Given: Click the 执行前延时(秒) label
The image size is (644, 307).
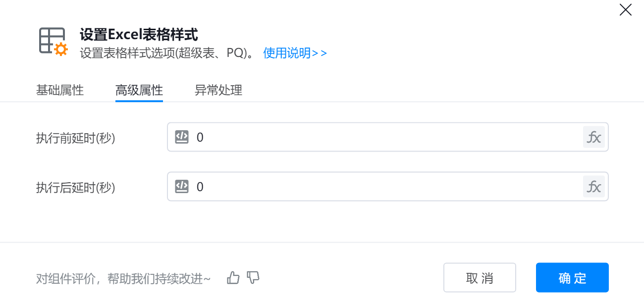Looking at the screenshot, I should click(76, 138).
